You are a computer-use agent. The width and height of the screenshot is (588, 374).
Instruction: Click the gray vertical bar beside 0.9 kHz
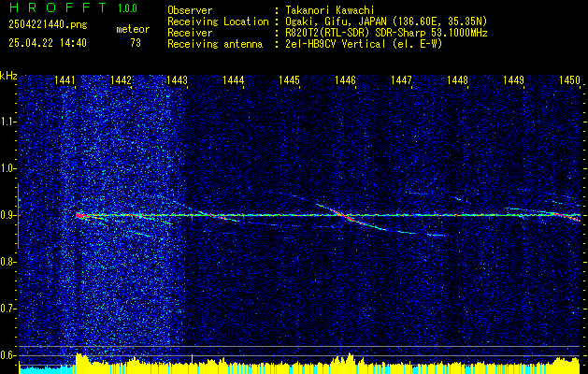18,216
